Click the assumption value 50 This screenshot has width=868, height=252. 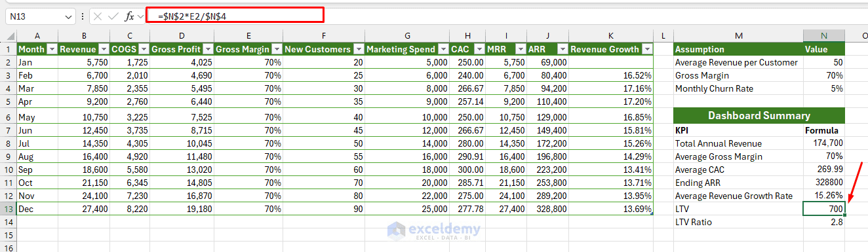(824, 62)
